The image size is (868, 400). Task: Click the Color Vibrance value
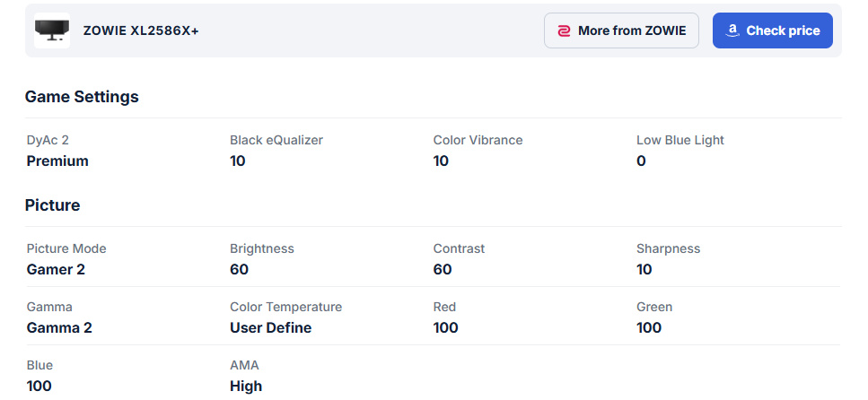pyautogui.click(x=441, y=161)
